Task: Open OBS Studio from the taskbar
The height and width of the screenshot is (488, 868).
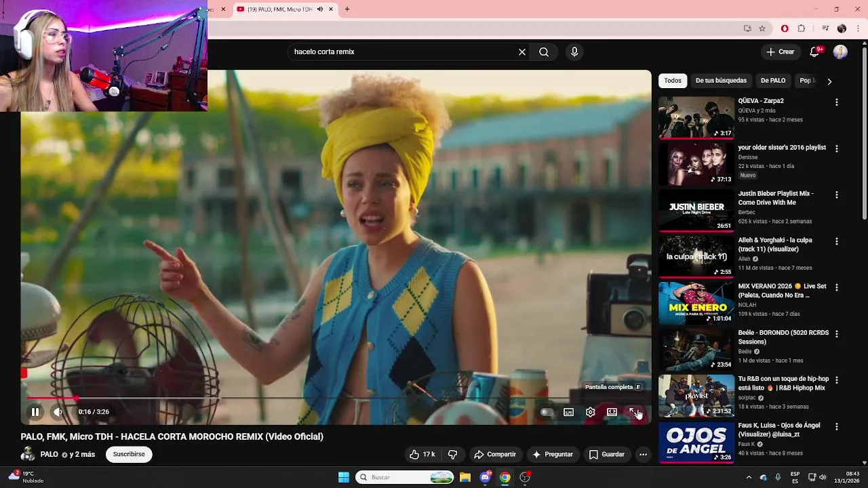Action: click(x=525, y=477)
